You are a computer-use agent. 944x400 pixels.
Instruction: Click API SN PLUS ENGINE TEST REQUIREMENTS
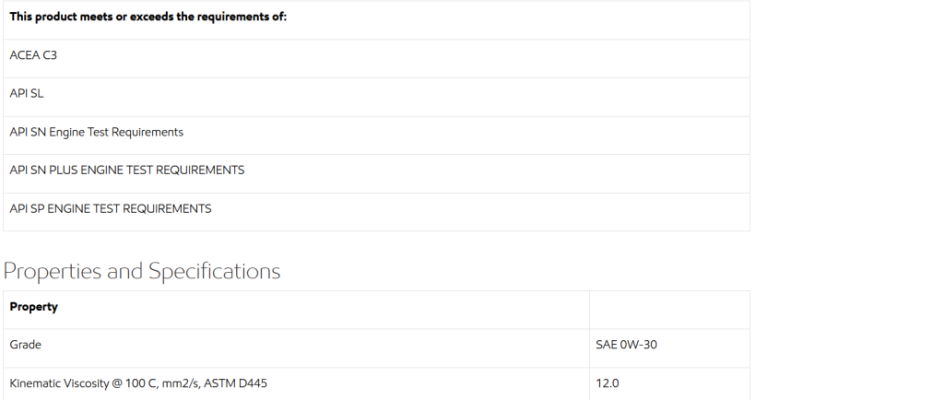click(127, 170)
